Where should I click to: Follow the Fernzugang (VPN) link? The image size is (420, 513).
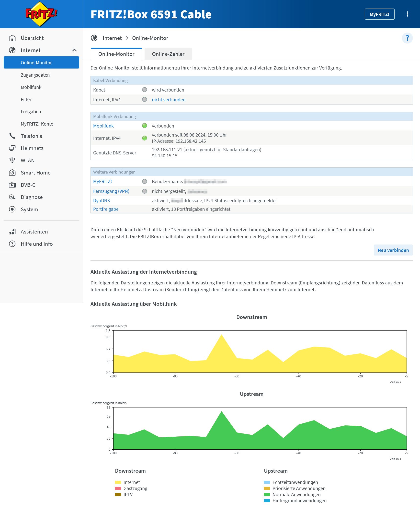click(111, 191)
